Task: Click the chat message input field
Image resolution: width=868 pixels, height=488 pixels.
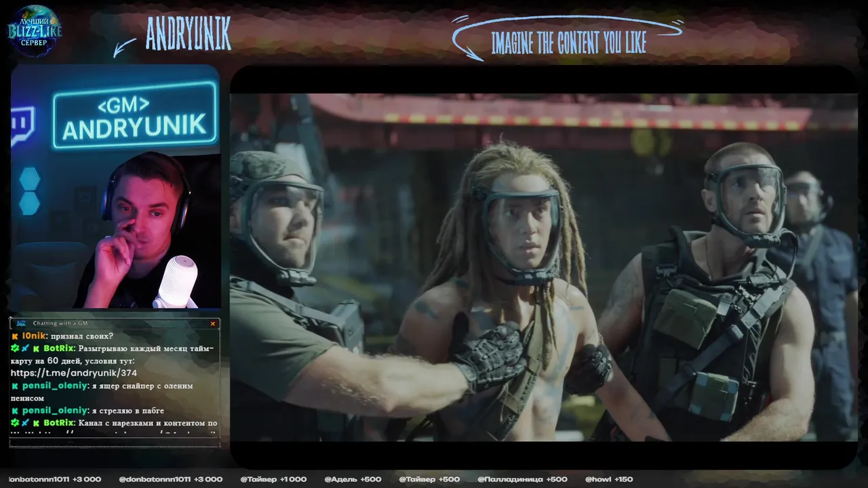Action: tap(115, 441)
